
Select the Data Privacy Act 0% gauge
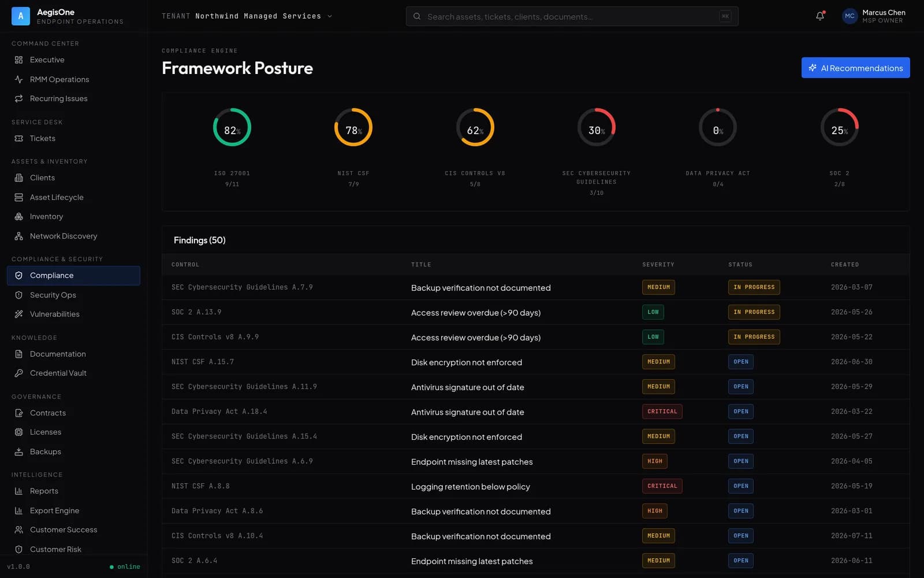[x=718, y=127]
